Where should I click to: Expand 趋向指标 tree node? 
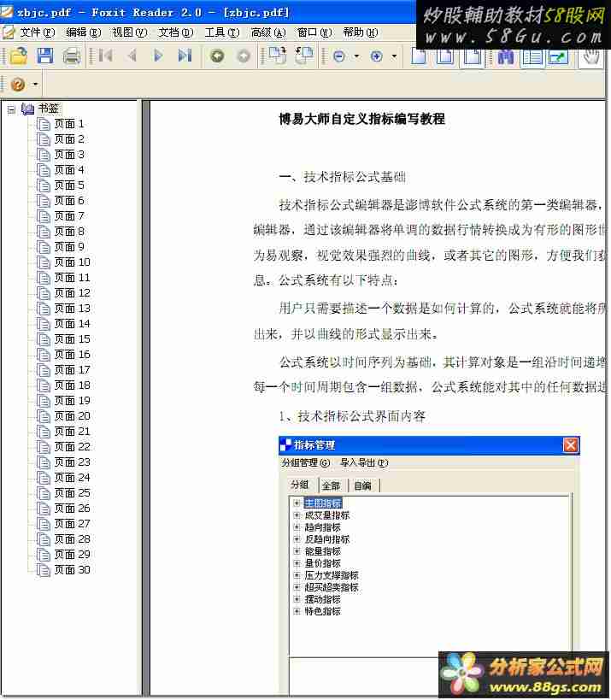tap(297, 527)
